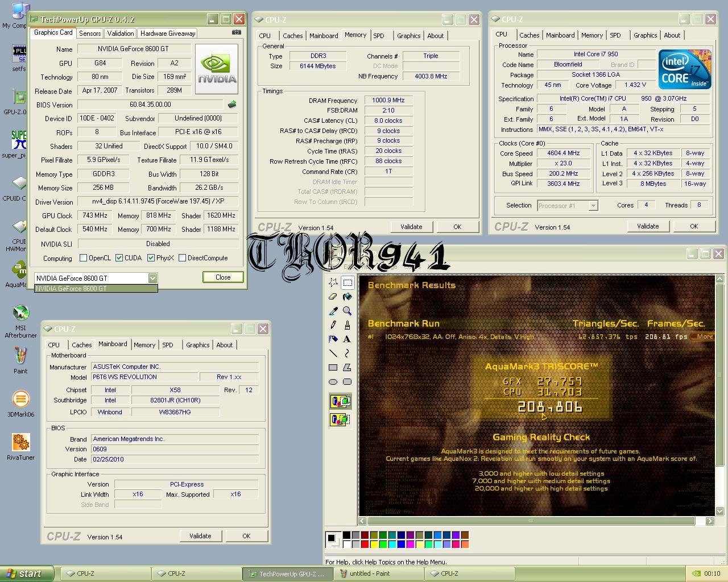Select the Polygon shape tool in Paint
Image resolution: width=728 pixels, height=582 pixels.
[348, 368]
